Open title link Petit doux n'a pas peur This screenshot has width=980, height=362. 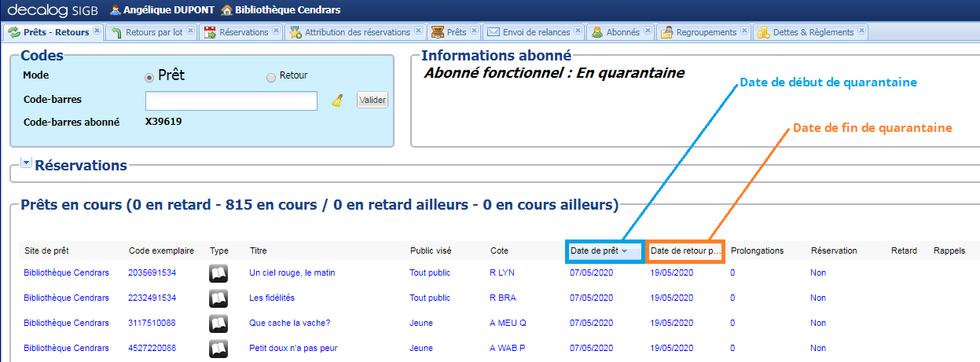[x=293, y=348]
